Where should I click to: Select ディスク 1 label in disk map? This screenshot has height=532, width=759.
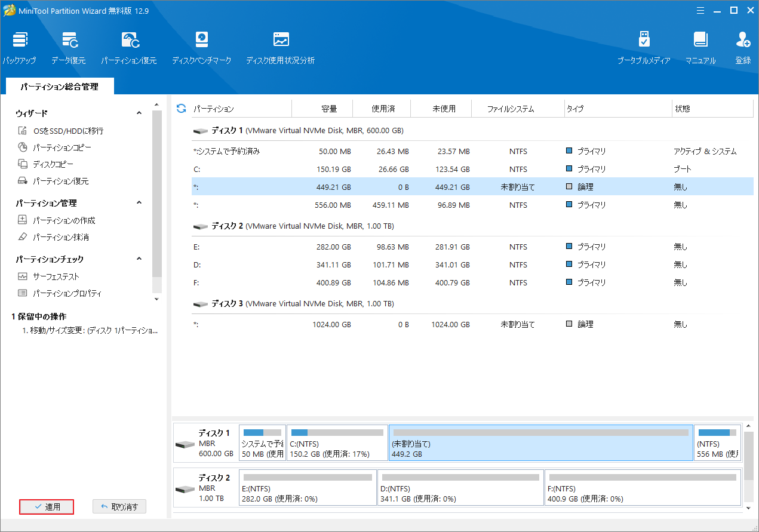(x=214, y=433)
